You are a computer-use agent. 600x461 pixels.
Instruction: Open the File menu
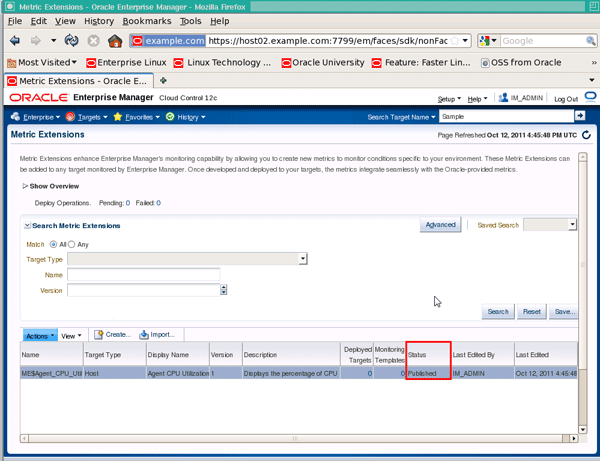(15, 21)
